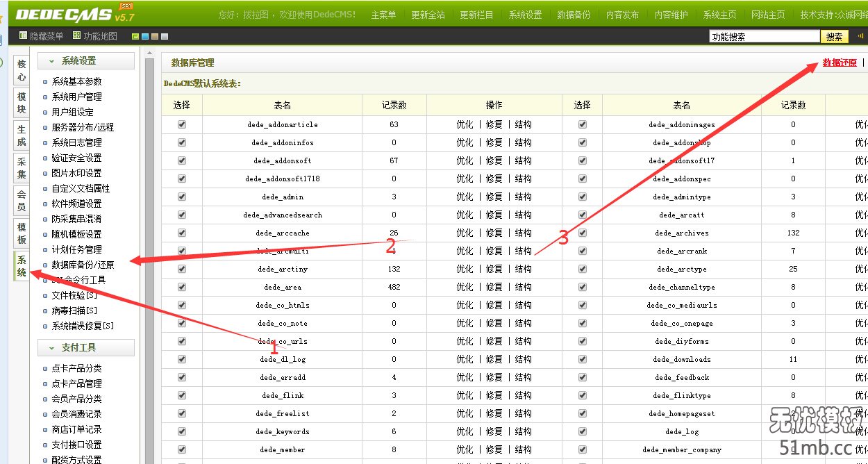Select the brown theme color swatch
This screenshot has width=868, height=464.
pos(155,36)
